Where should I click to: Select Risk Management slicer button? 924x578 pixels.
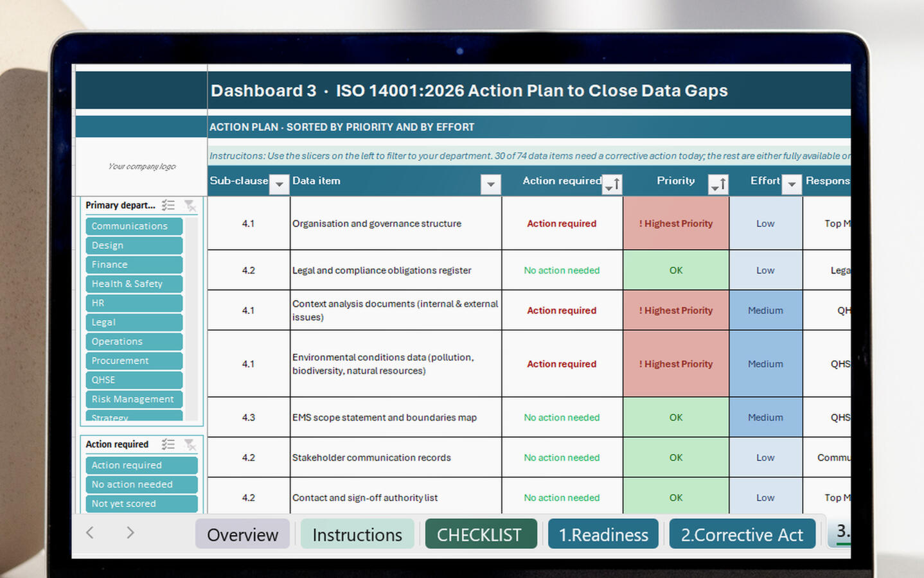click(x=134, y=399)
